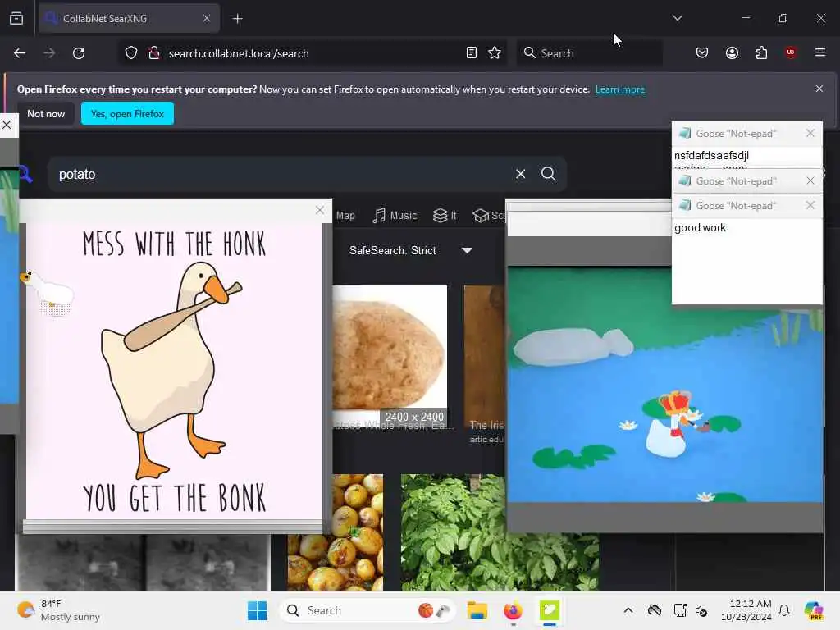Screen dimensions: 840x630
Task: Open the green goose app taskbar icon
Action: pyautogui.click(x=549, y=610)
